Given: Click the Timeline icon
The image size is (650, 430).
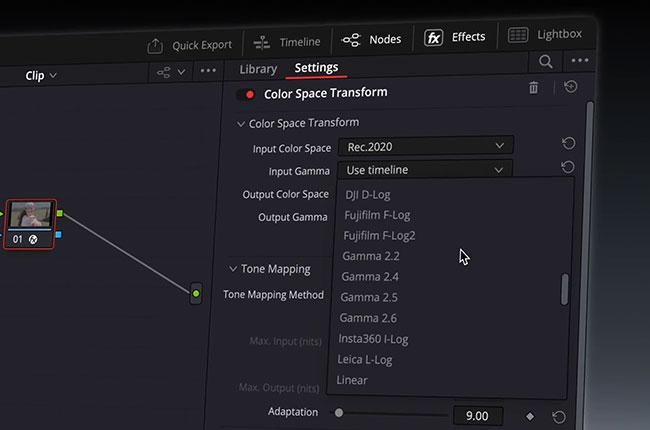Looking at the screenshot, I should [262, 43].
